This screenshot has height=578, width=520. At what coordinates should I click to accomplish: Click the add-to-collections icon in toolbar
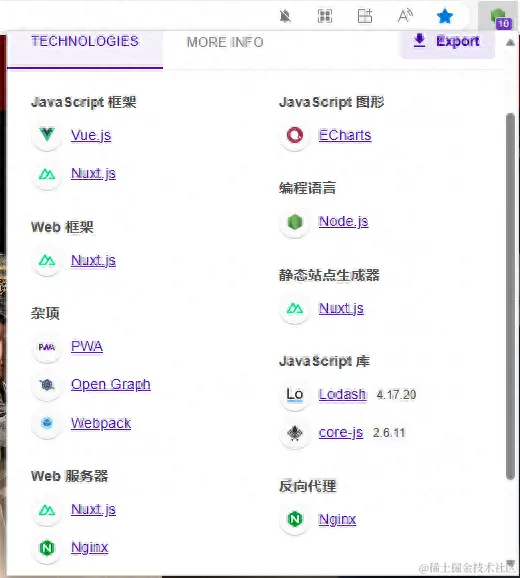365,16
